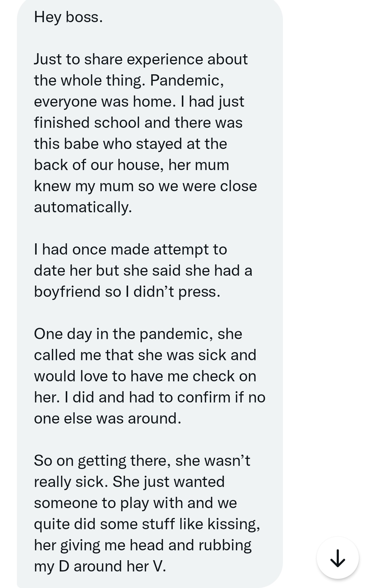
Task: Tap the line 'called me that she was sick and'
Action: click(x=145, y=355)
